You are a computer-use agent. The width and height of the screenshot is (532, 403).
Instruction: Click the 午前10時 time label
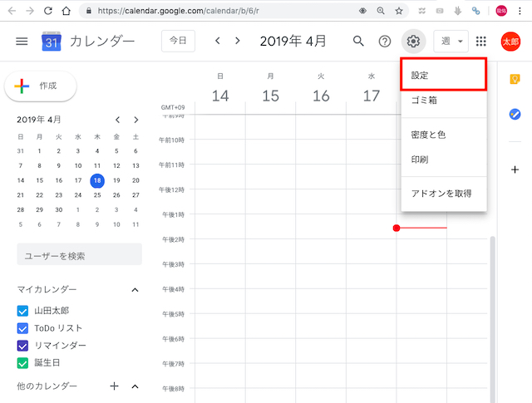171,140
